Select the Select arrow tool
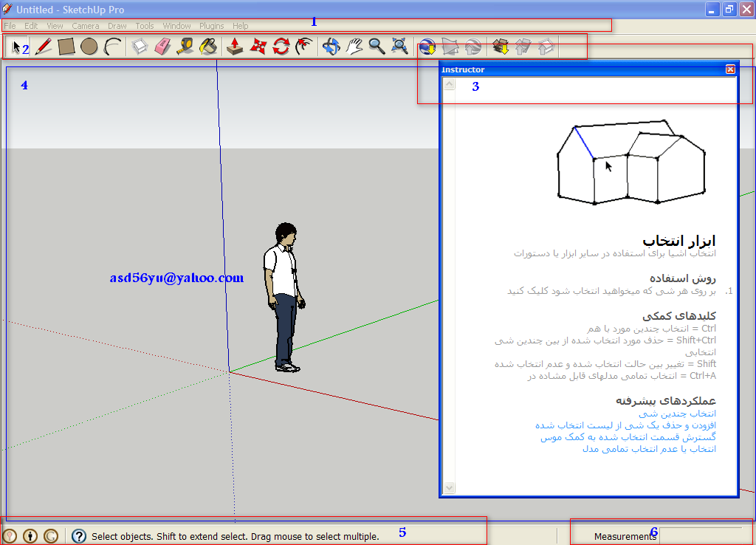Image resolution: width=756 pixels, height=545 pixels. (x=17, y=47)
